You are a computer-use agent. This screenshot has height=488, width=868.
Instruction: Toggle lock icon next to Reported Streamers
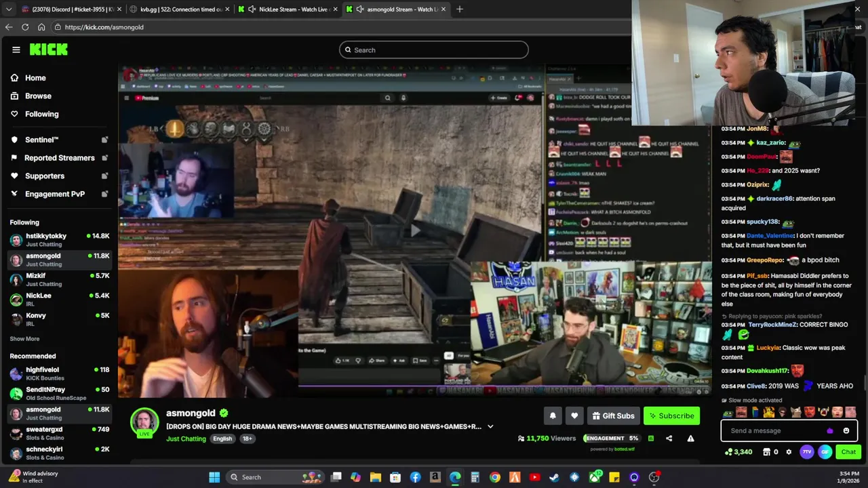104,158
